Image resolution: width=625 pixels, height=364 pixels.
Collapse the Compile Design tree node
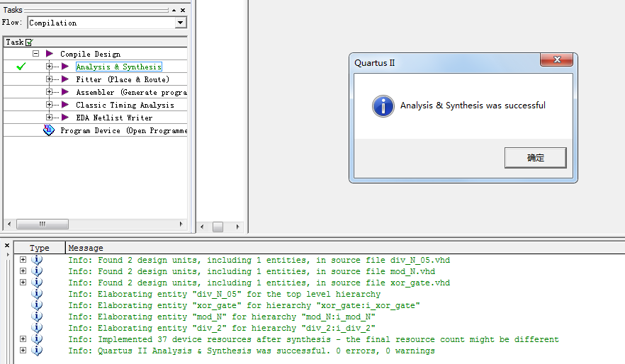(36, 53)
